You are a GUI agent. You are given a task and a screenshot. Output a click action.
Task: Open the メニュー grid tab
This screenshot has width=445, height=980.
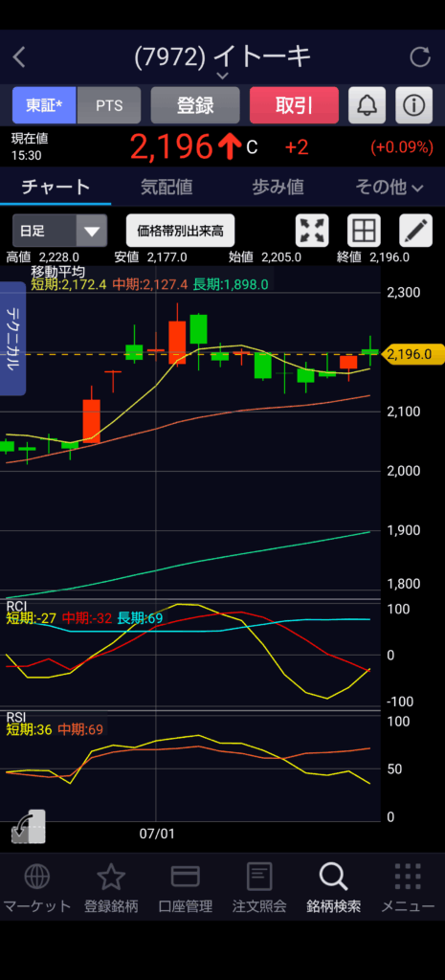408,889
